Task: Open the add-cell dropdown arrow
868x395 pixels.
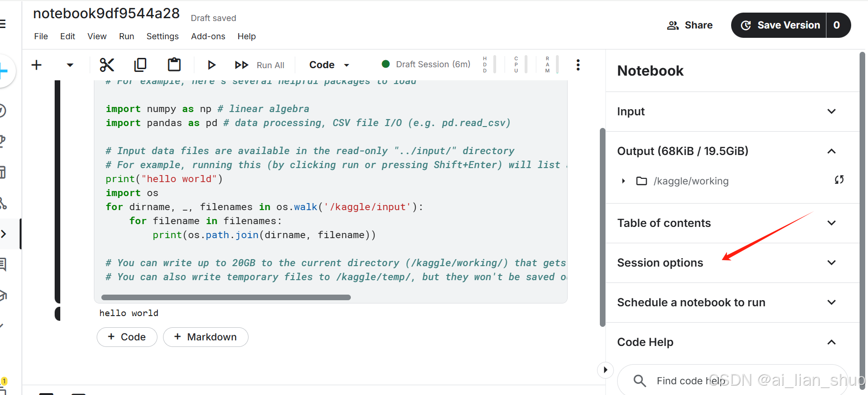Action: pos(70,65)
